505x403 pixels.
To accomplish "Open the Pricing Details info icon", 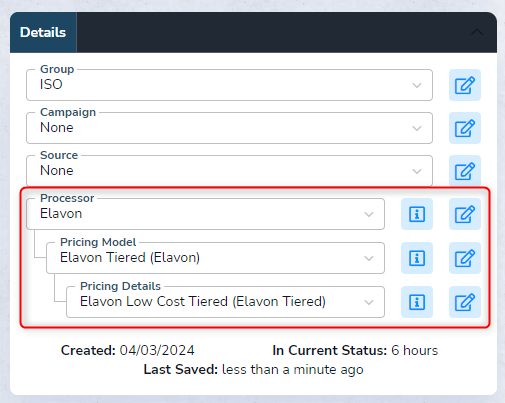I will [417, 302].
